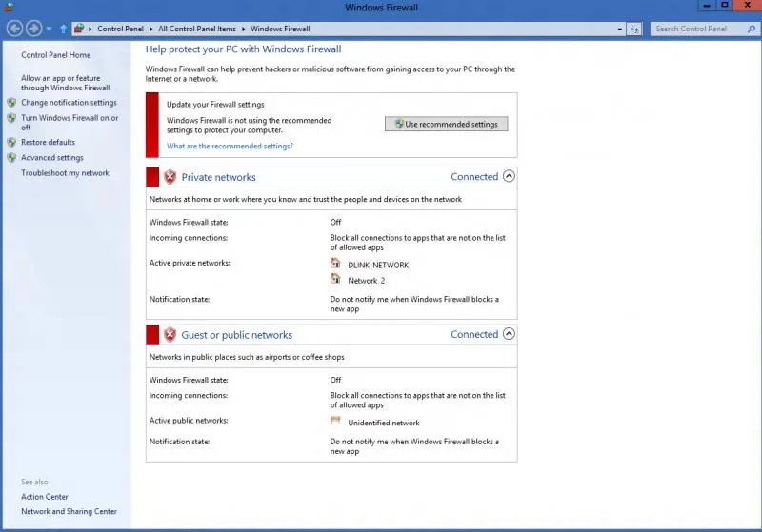Image resolution: width=762 pixels, height=532 pixels.
Task: Click the Windows Firewall breadcrumb
Action: pos(280,29)
